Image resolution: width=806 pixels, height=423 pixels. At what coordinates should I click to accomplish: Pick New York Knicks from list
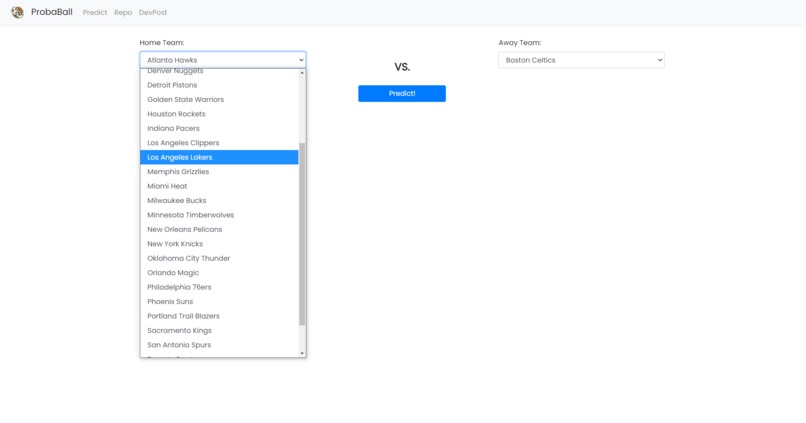[x=219, y=244]
